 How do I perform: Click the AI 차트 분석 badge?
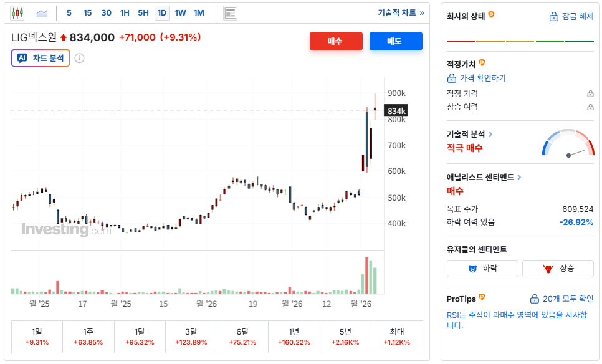(40, 58)
